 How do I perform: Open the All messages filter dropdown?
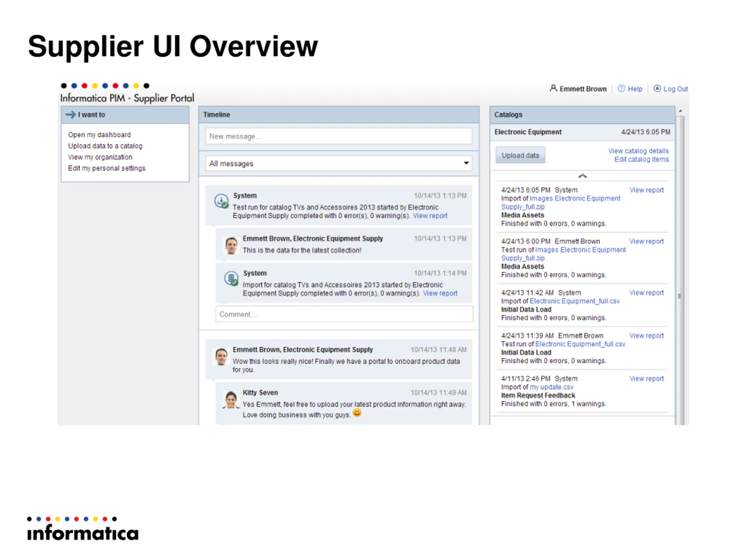tap(339, 163)
